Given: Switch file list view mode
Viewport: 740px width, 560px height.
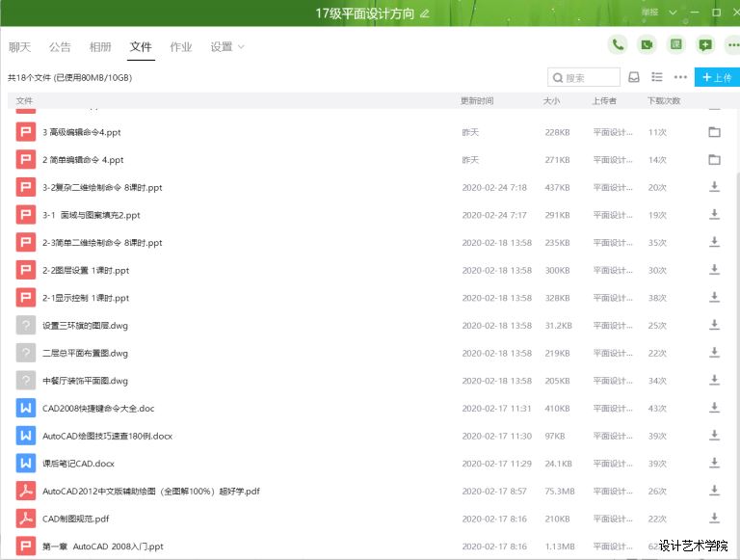Looking at the screenshot, I should pyautogui.click(x=657, y=77).
